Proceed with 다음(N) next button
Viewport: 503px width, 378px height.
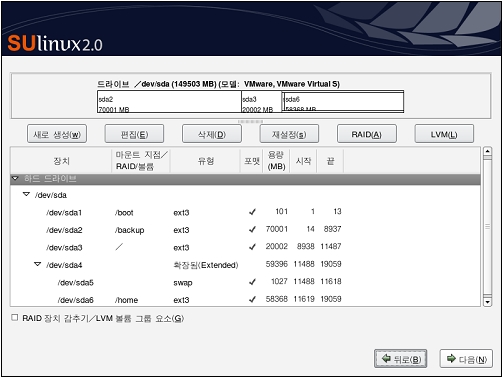(x=466, y=359)
